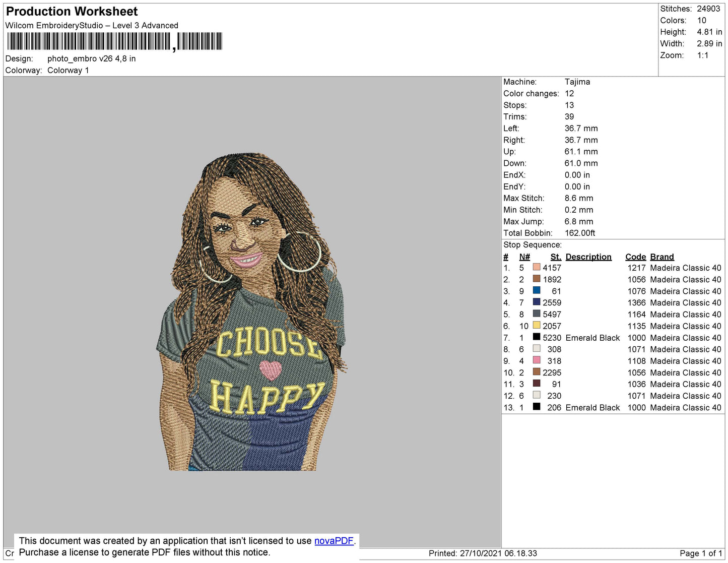Image resolution: width=728 pixels, height=563 pixels.
Task: Select the off-white swatch with 230 stitches
Action: (x=537, y=395)
